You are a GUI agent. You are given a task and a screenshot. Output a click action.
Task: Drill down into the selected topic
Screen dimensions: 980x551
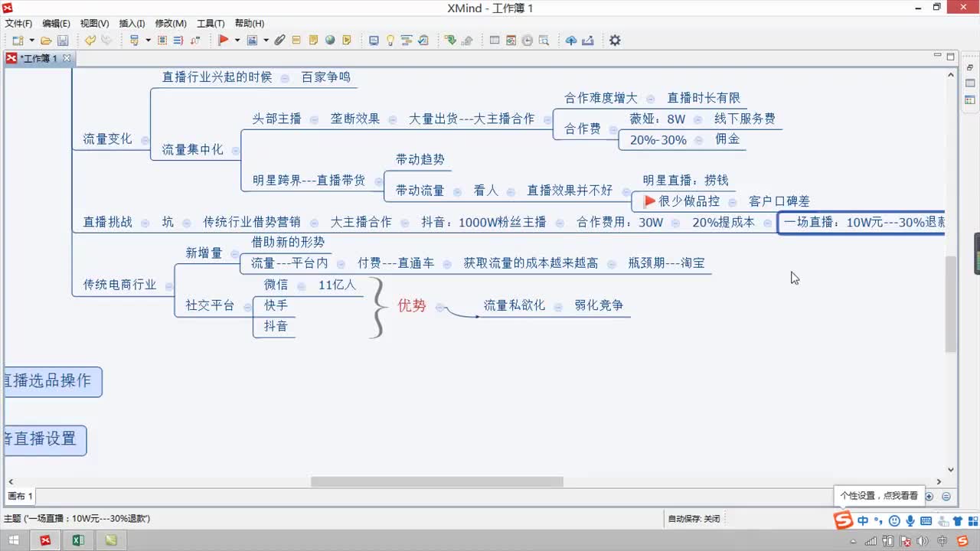pos(450,40)
